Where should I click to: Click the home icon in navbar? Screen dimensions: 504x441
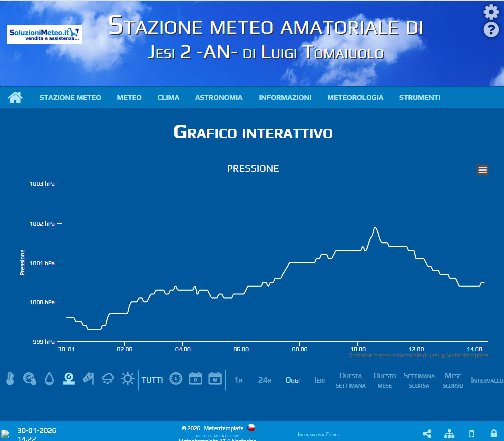pyautogui.click(x=15, y=97)
